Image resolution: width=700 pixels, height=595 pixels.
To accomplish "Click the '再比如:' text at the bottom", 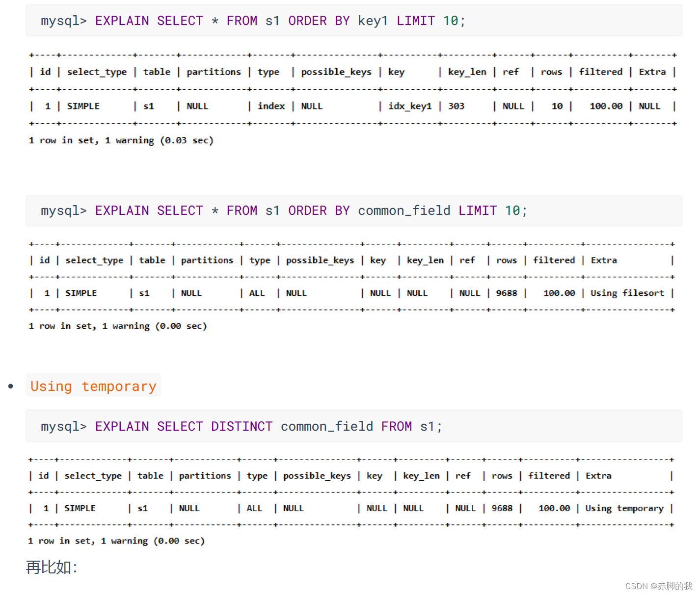I will pos(52,568).
